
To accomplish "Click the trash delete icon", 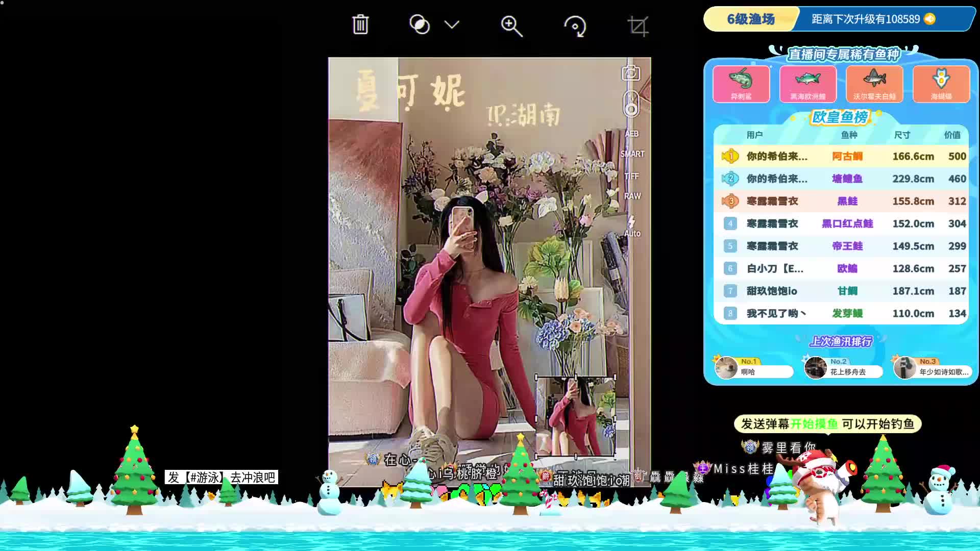I will point(360,24).
